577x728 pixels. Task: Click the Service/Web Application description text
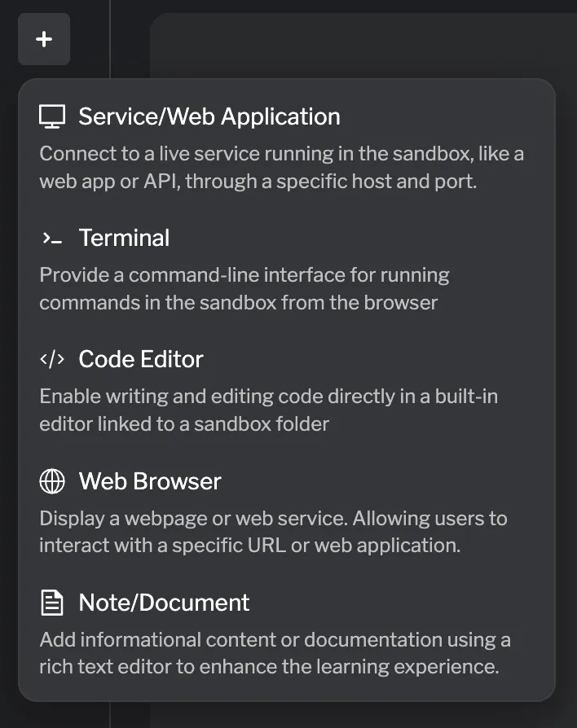(281, 167)
